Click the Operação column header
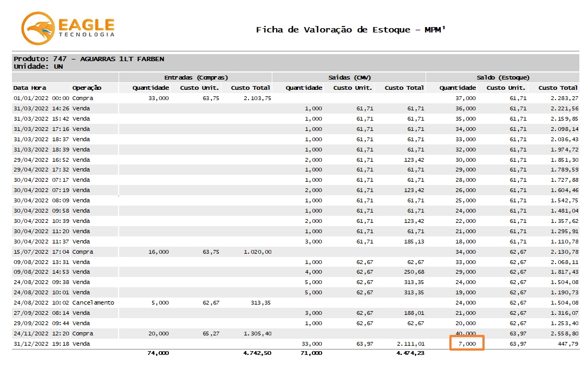The width and height of the screenshot is (588, 376). pos(87,88)
